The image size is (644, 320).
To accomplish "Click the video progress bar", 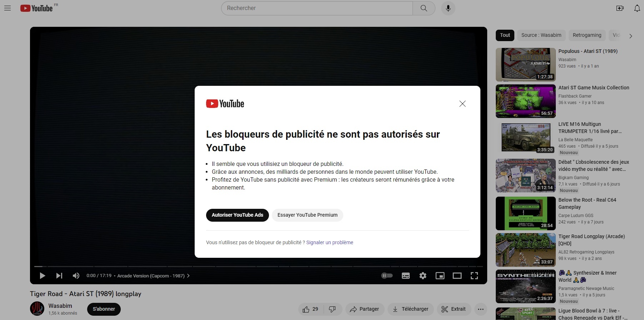I will tap(259, 266).
